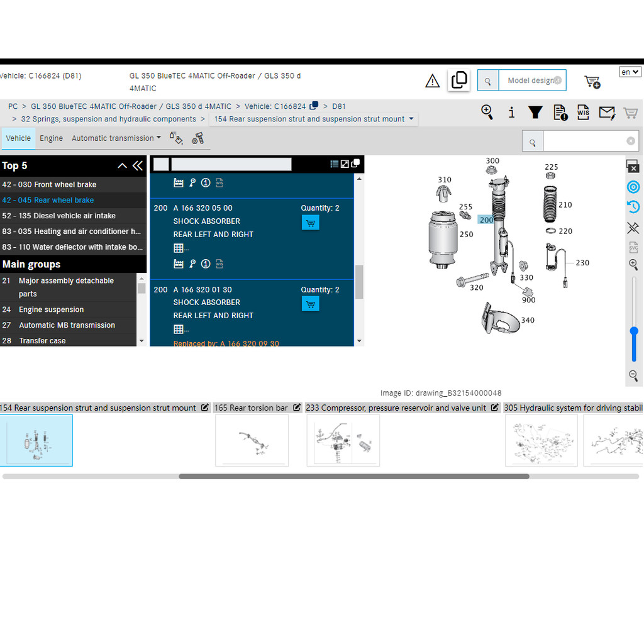Click the SVG export icon beside drawing
This screenshot has height=644, width=644.
point(633,247)
